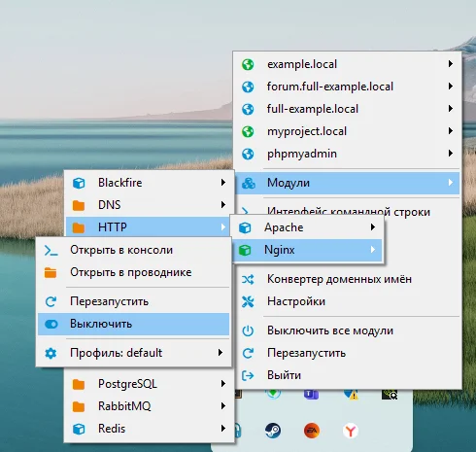Click the tools icon beside Настройки
Screen dimensions: 476x452
pos(248,301)
